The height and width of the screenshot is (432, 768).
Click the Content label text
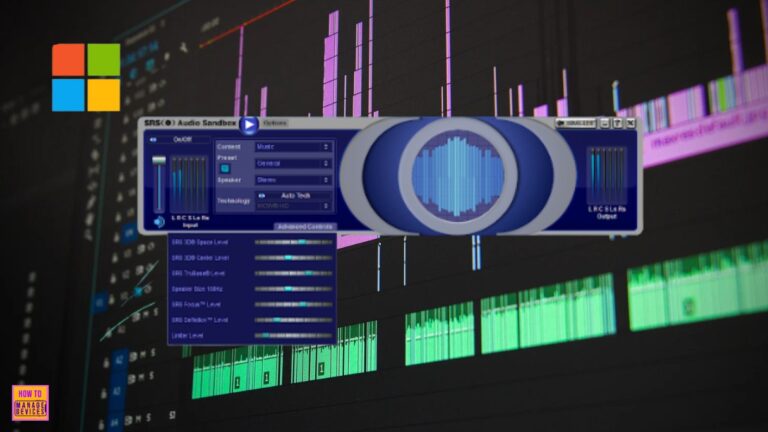click(x=229, y=146)
